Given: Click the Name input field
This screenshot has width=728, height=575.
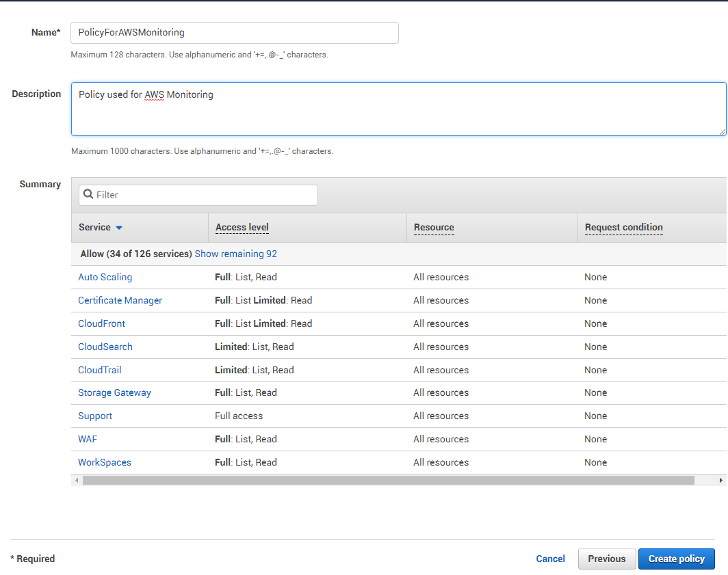Looking at the screenshot, I should (235, 33).
